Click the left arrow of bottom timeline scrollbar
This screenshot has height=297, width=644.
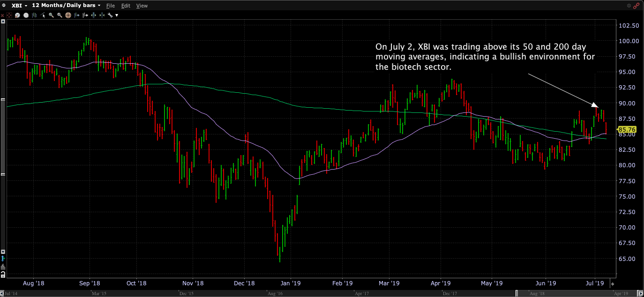[3, 294]
